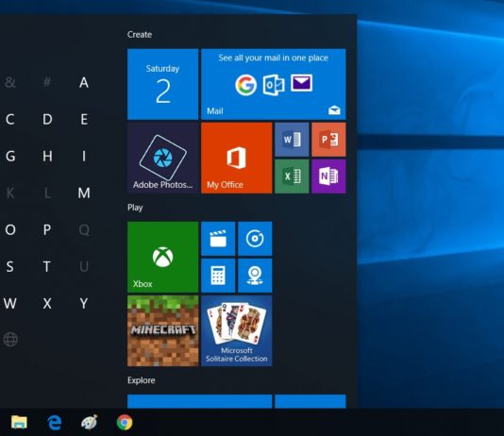504x436 pixels.
Task: Open the PowerPoint tile
Action: click(328, 140)
